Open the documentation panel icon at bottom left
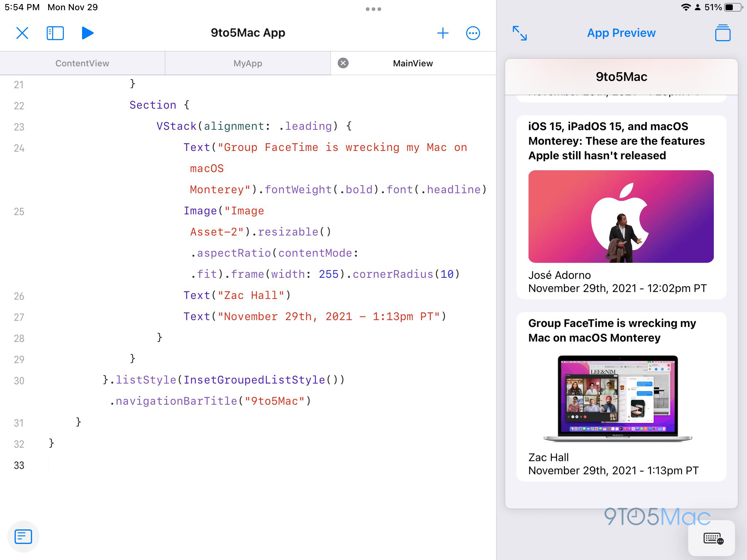Screen dimensions: 747x560 (23, 536)
